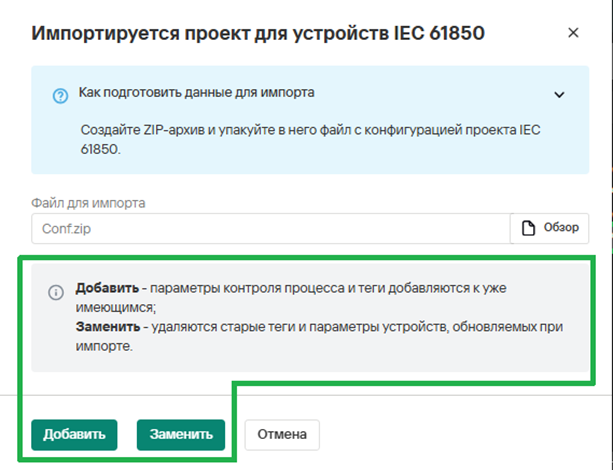
Task: Replace existing tags with Заменить button
Action: [x=181, y=435]
